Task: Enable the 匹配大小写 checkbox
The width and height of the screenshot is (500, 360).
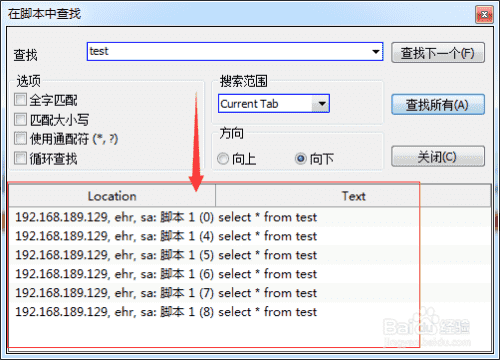Action: [20, 119]
